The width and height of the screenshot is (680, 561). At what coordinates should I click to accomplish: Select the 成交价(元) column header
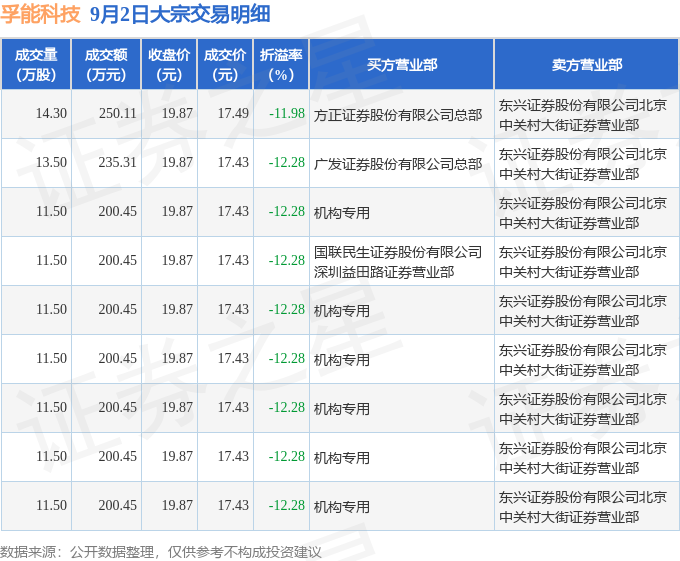click(x=225, y=65)
